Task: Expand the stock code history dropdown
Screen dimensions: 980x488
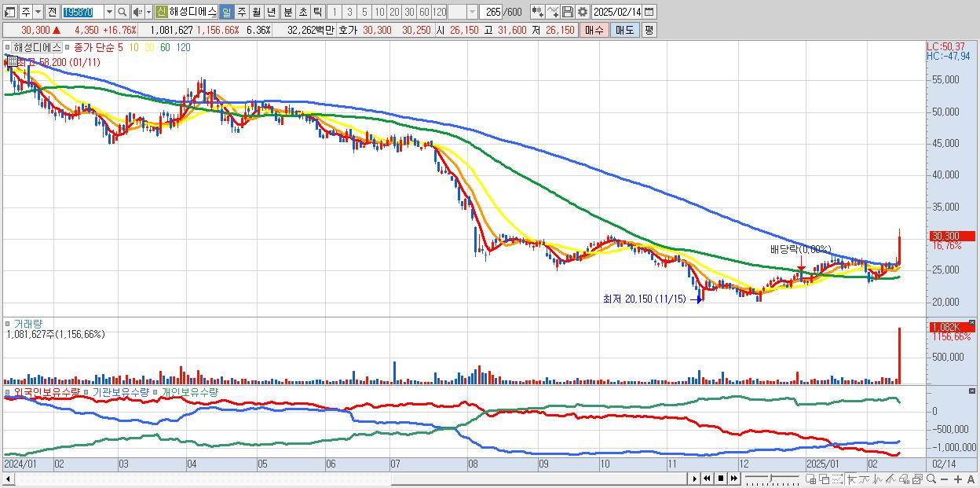Action: coord(109,12)
